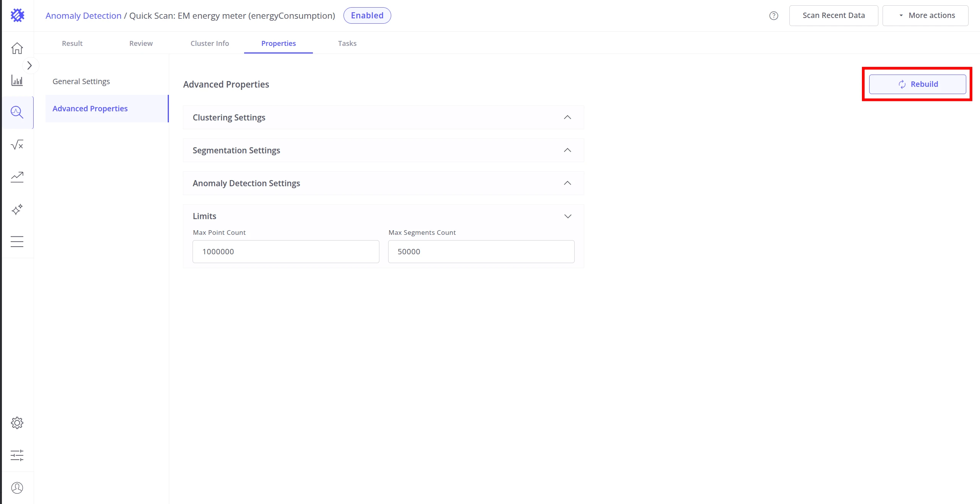Image resolution: width=980 pixels, height=504 pixels.
Task: Select Advanced Properties in side menu
Action: tap(107, 109)
